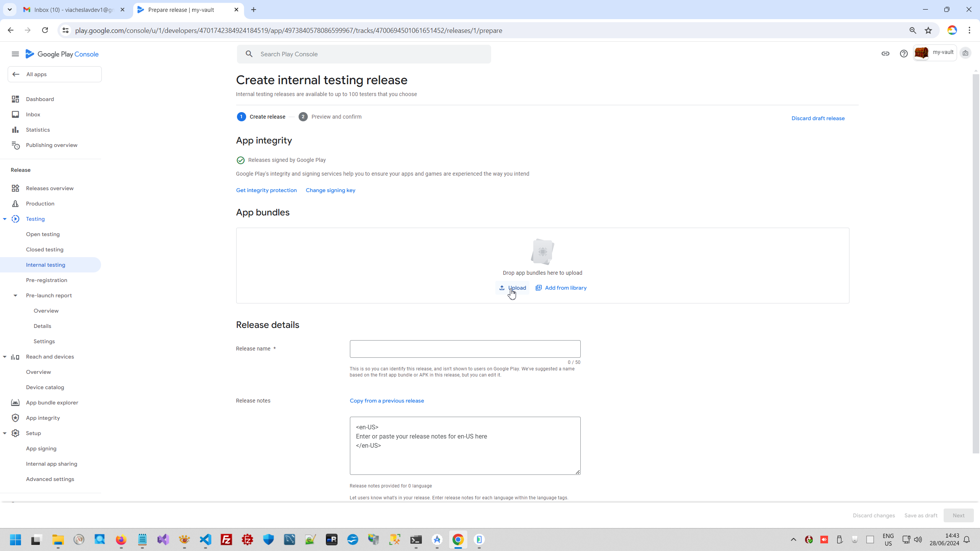Click Add from library
980x551 pixels.
[561, 288]
